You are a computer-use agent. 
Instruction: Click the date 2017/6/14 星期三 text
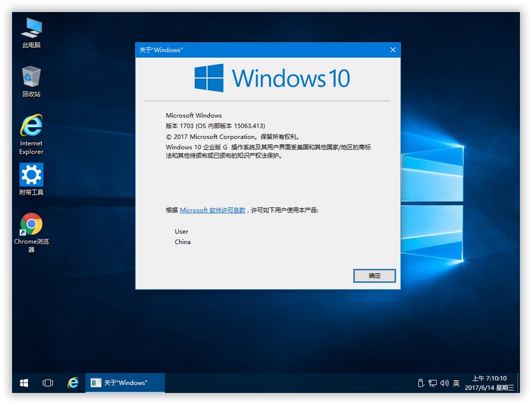point(489,387)
